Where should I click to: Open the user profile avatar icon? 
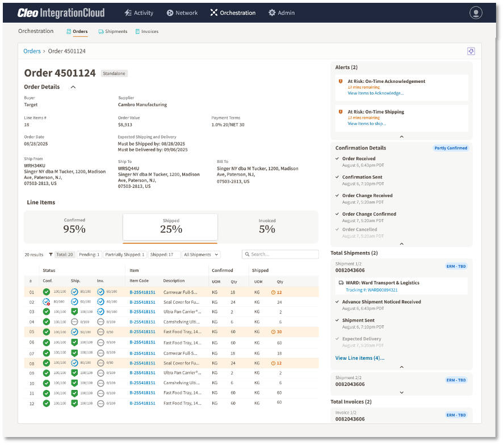476,13
